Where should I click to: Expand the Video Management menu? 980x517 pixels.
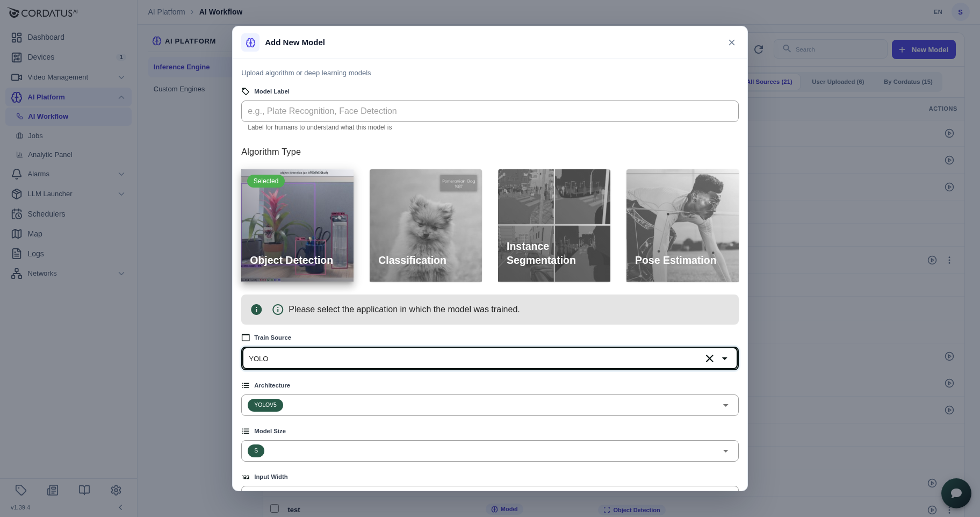(68, 77)
